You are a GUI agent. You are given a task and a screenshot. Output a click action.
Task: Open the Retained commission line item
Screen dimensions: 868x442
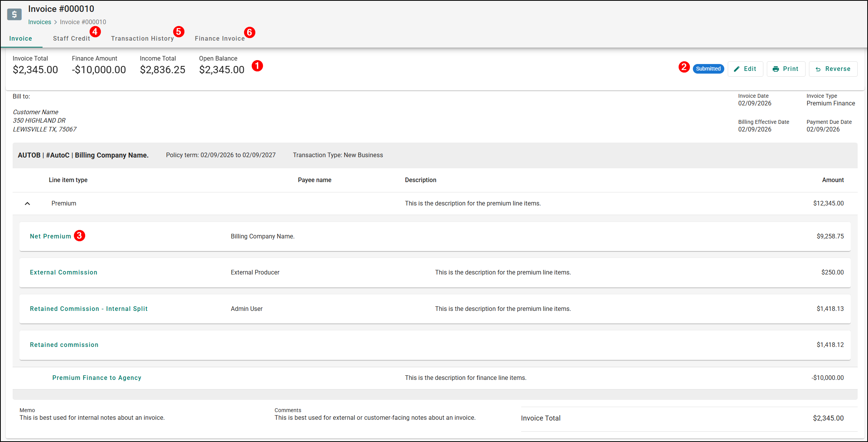coord(64,345)
